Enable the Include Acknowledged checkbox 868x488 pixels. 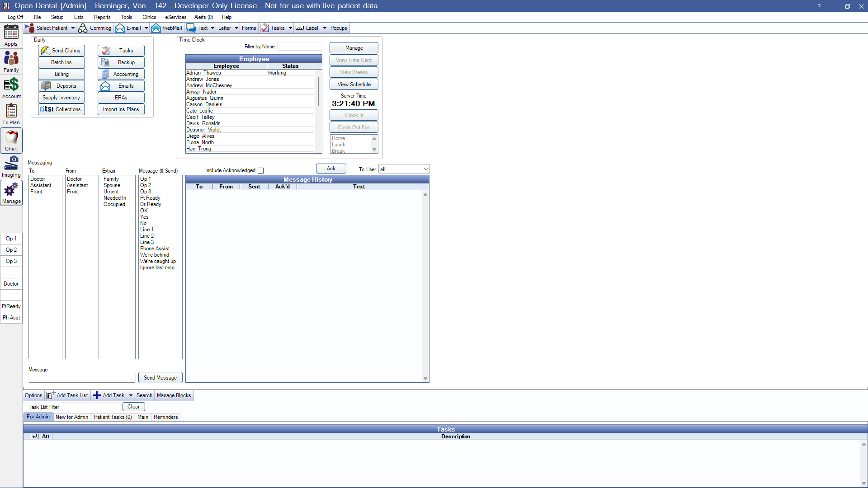coord(260,170)
